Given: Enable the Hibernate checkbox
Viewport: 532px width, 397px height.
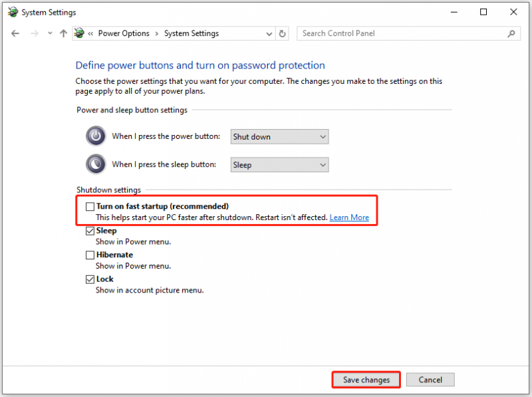Looking at the screenshot, I should (x=90, y=255).
